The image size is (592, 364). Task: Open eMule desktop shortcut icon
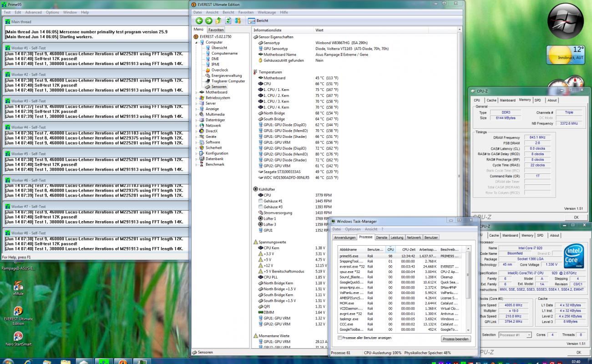[18, 288]
